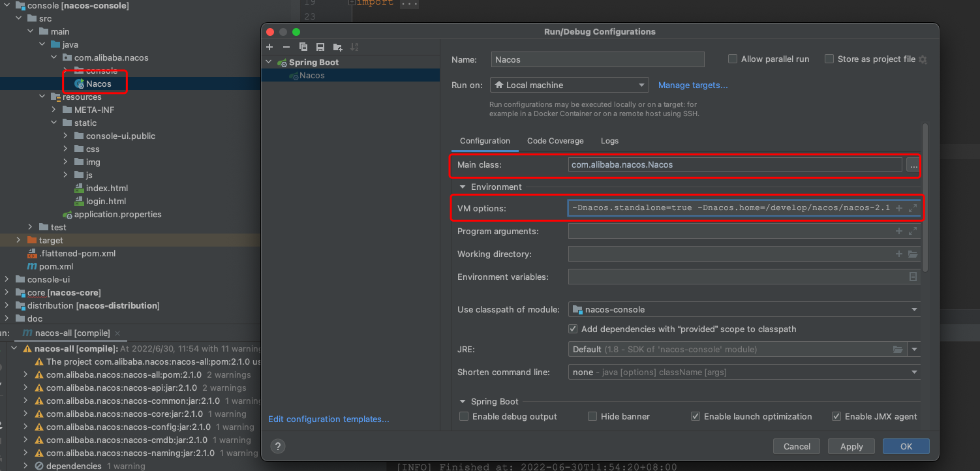Expand com.alibaba.nacos:nacos-api:jar:2.1.0 warnings

tap(25, 387)
